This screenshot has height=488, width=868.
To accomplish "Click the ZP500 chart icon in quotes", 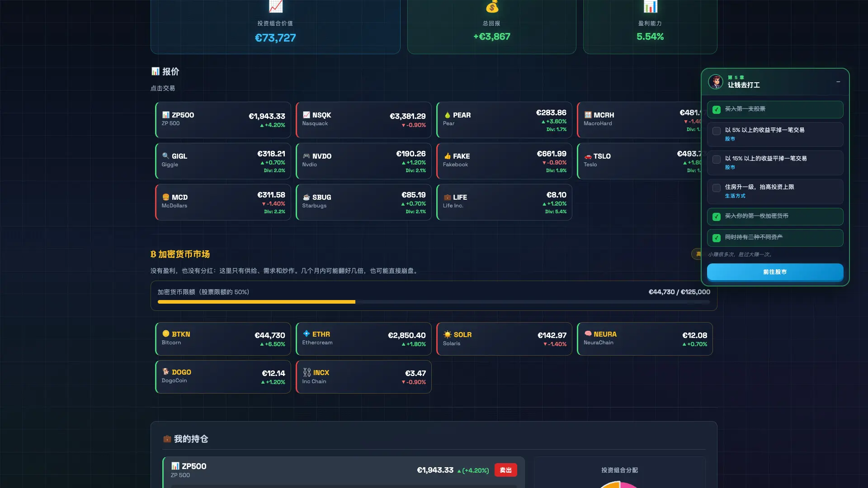I will pyautogui.click(x=165, y=115).
